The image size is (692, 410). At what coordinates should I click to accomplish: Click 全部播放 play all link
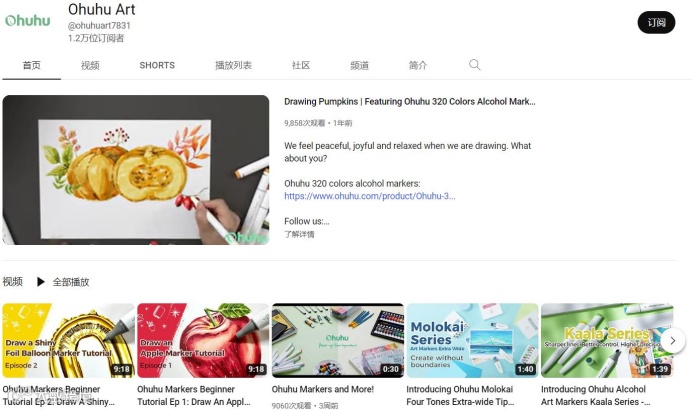tap(71, 282)
